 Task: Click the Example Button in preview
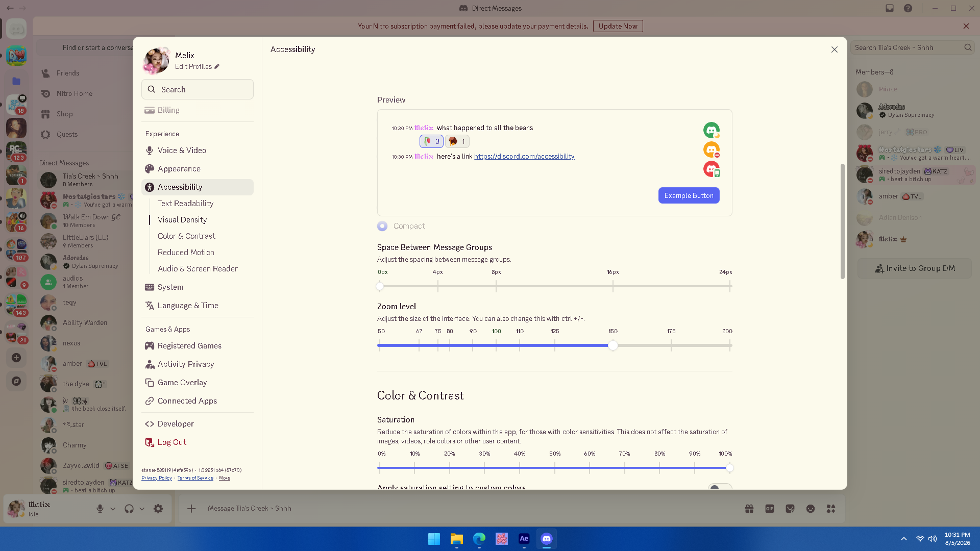[689, 195]
